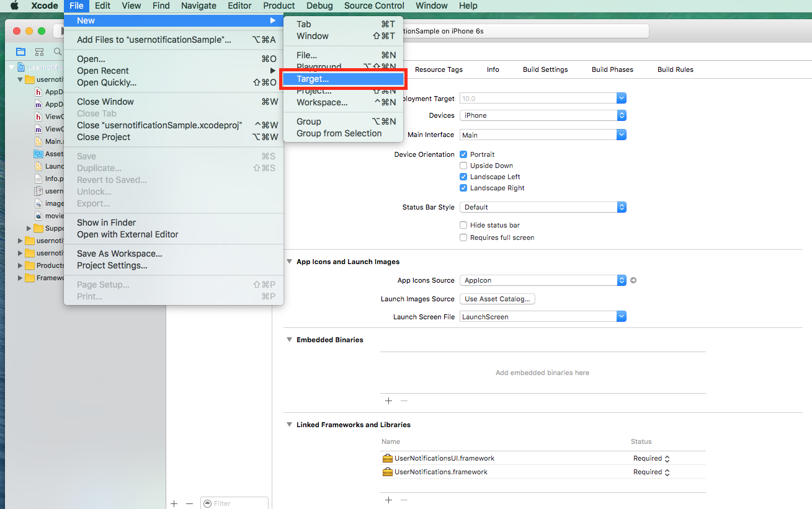Choose Close Project from File menu
Screen dimensions: 812x509
point(174,137)
